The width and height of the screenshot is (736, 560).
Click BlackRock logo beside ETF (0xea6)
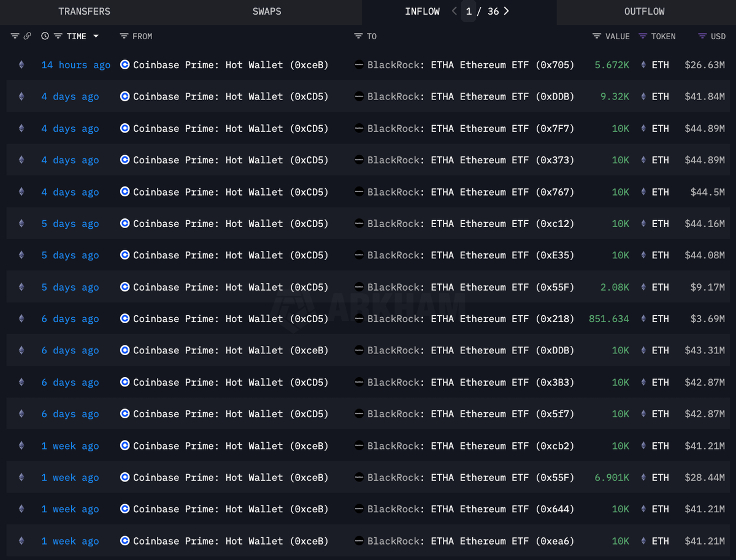[x=360, y=541]
